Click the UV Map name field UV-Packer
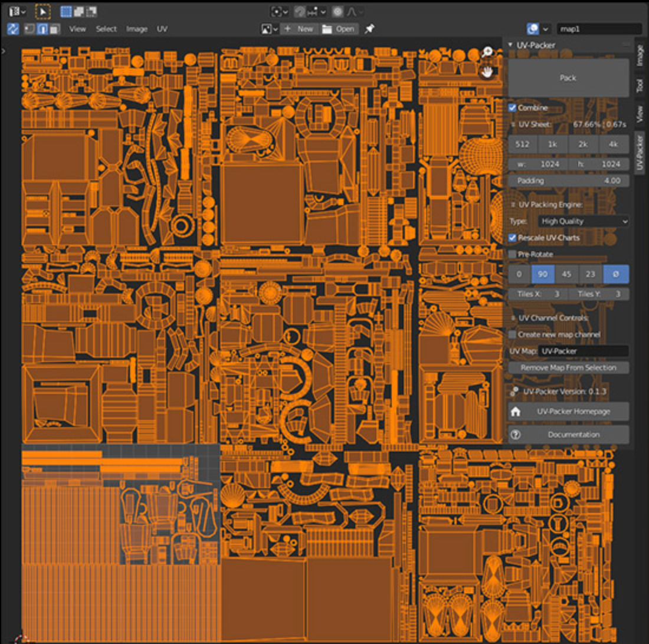This screenshot has width=649, height=644. point(583,351)
